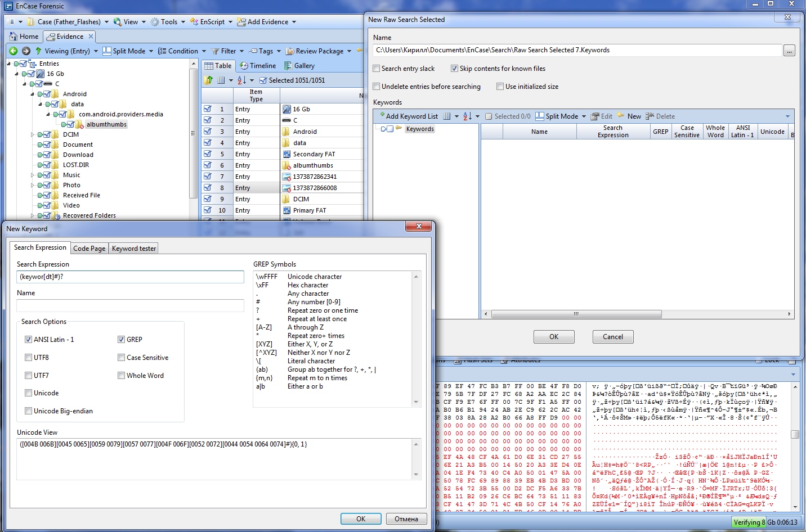Click the Add Evidence toolbar icon
Viewport: 806px width, 532px height.
pos(241,22)
